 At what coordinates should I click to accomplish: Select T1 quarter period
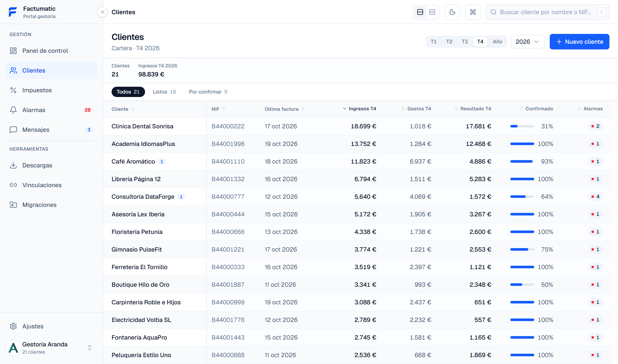[434, 42]
